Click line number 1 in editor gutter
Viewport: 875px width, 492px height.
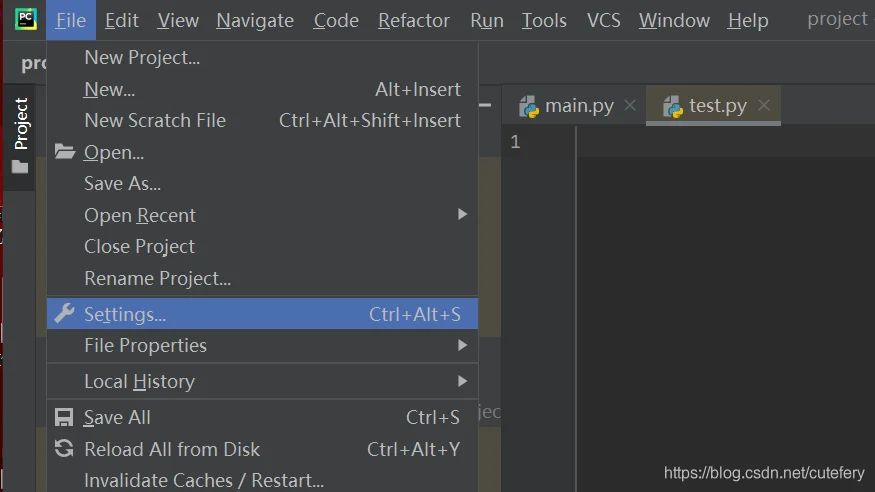coord(515,142)
